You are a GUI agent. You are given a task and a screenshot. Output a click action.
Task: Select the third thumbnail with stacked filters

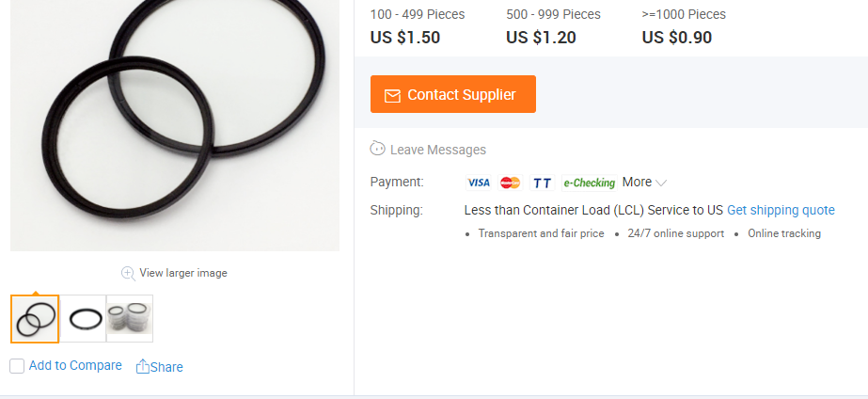130,319
